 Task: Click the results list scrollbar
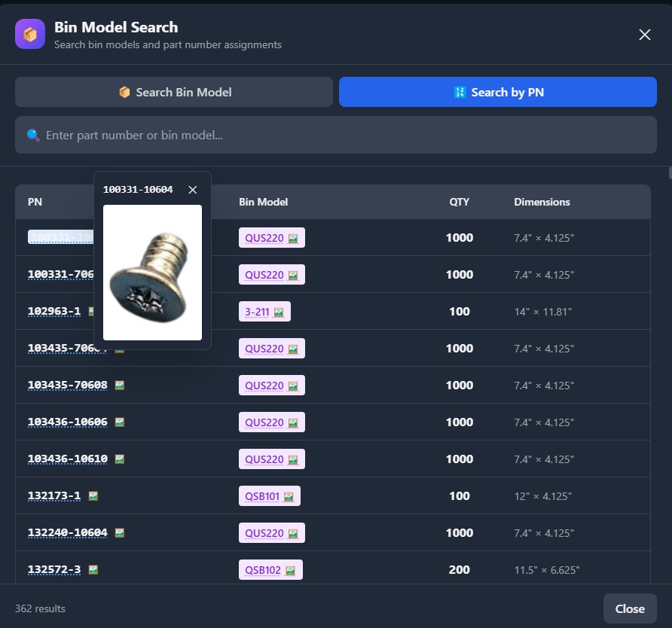click(x=668, y=173)
